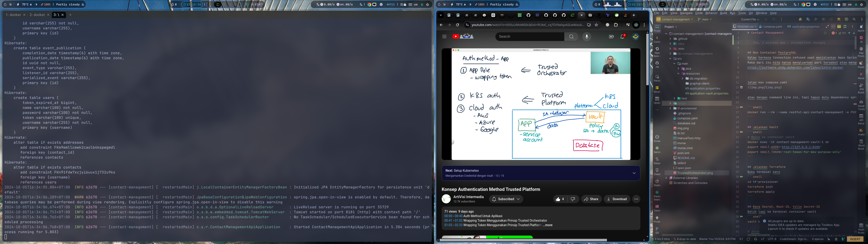Expand the db.migration folder

click(x=682, y=79)
